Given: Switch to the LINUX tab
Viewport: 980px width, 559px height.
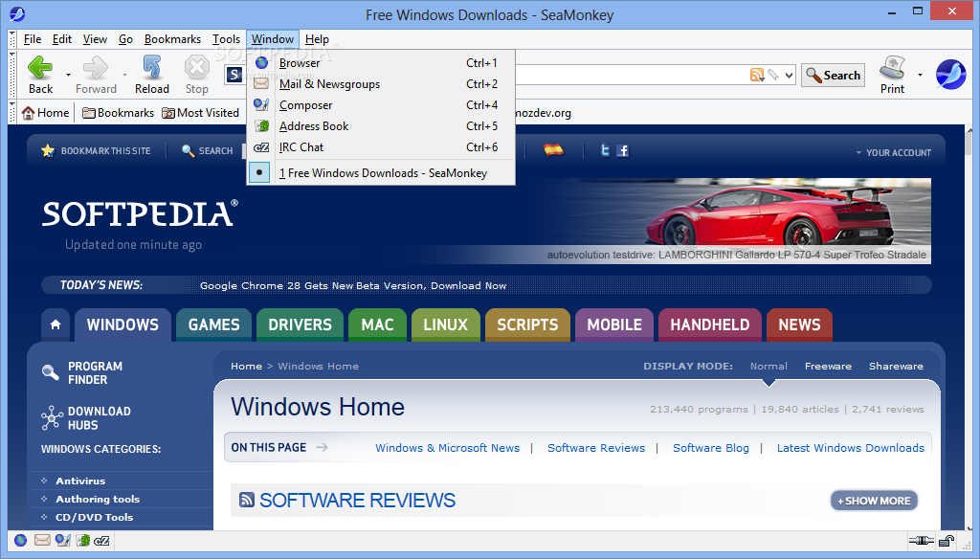Looking at the screenshot, I should click(x=446, y=324).
